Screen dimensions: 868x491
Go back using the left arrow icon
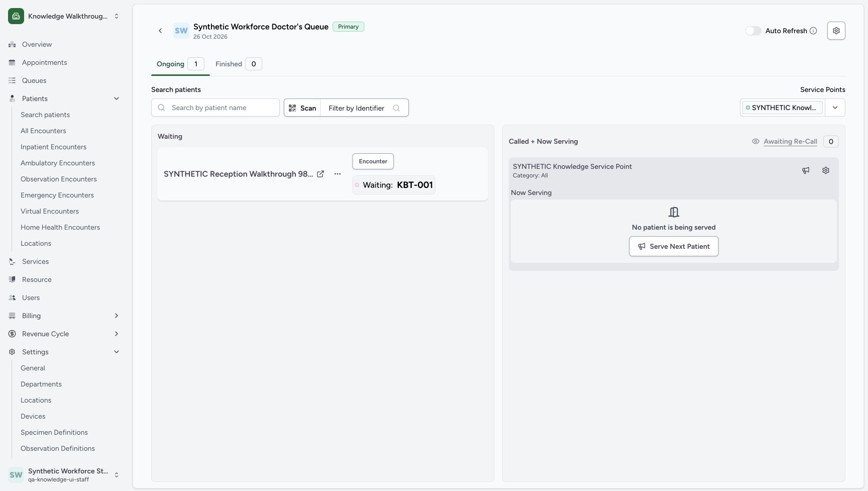click(160, 31)
